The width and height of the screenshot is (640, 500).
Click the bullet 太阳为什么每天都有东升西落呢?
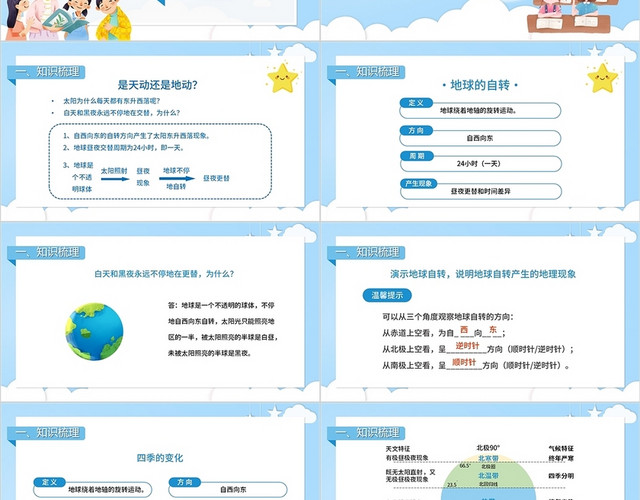click(112, 101)
